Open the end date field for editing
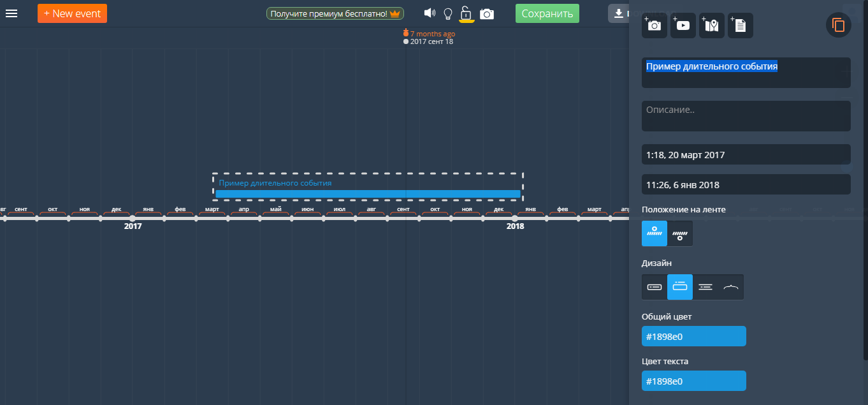Screen dimensions: 868x405 [746, 184]
